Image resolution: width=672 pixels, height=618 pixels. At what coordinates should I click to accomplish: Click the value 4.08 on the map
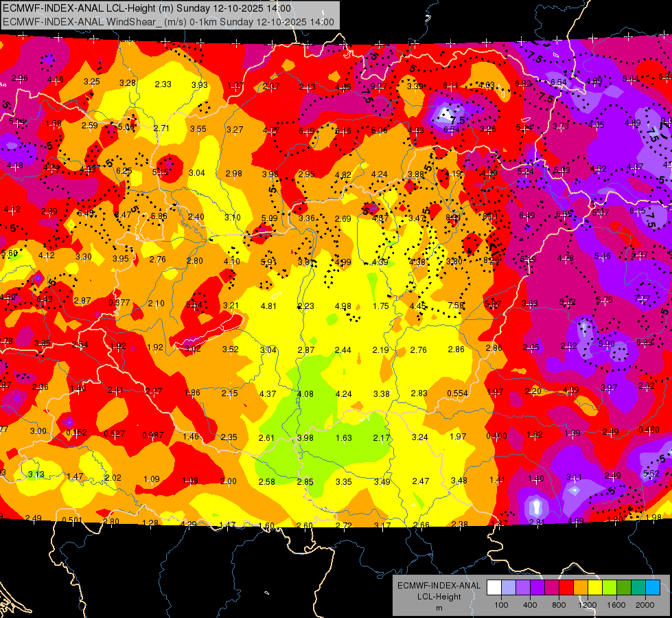[305, 393]
